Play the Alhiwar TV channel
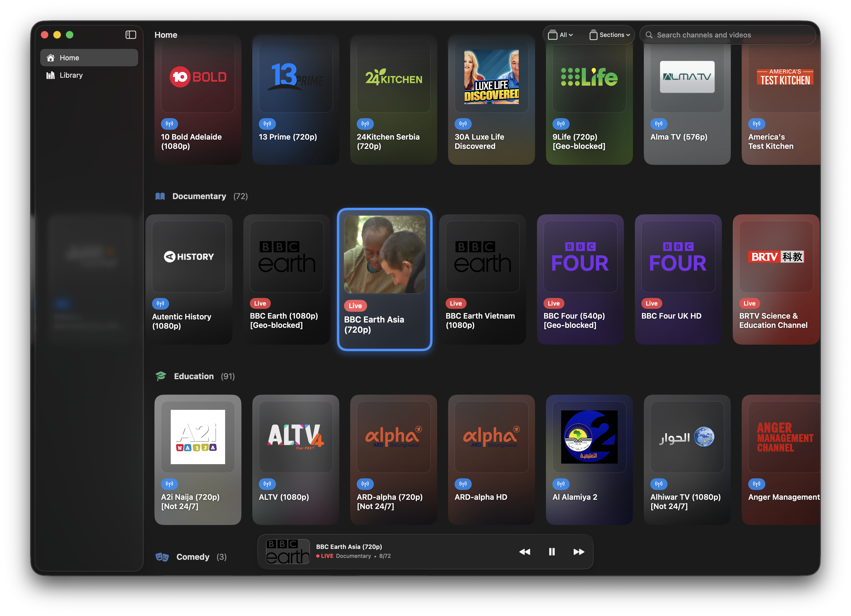The height and width of the screenshot is (616, 851). (x=687, y=459)
